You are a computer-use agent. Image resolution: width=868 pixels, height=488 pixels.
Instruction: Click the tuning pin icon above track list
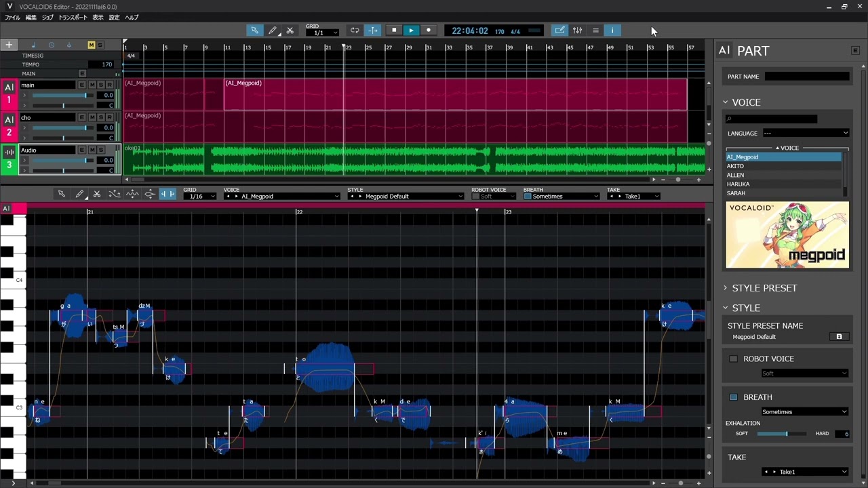click(x=68, y=45)
